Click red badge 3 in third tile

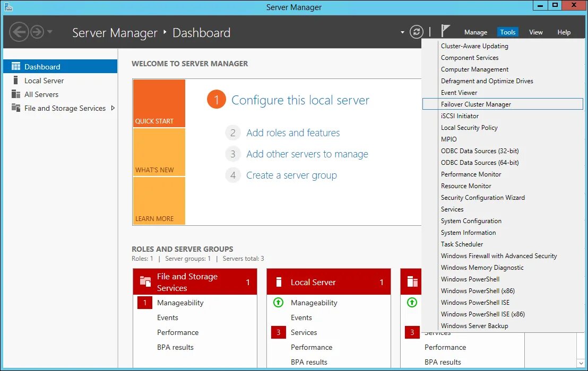[x=412, y=332]
